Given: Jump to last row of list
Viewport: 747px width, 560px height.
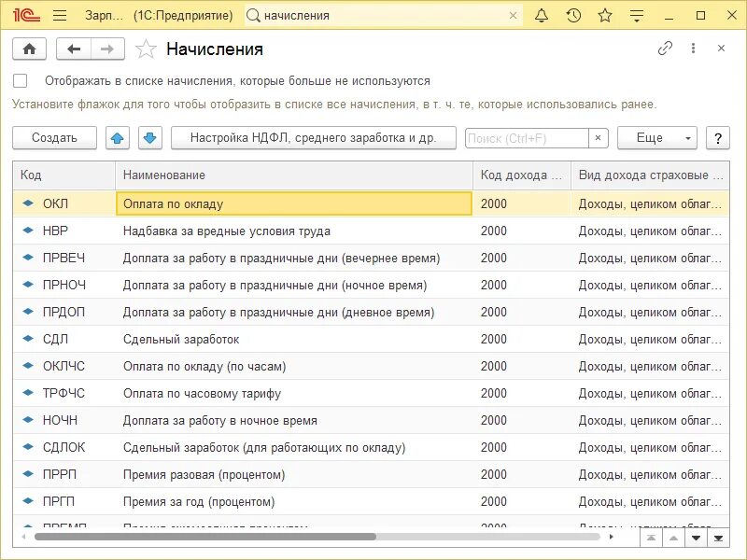Looking at the screenshot, I should [718, 539].
